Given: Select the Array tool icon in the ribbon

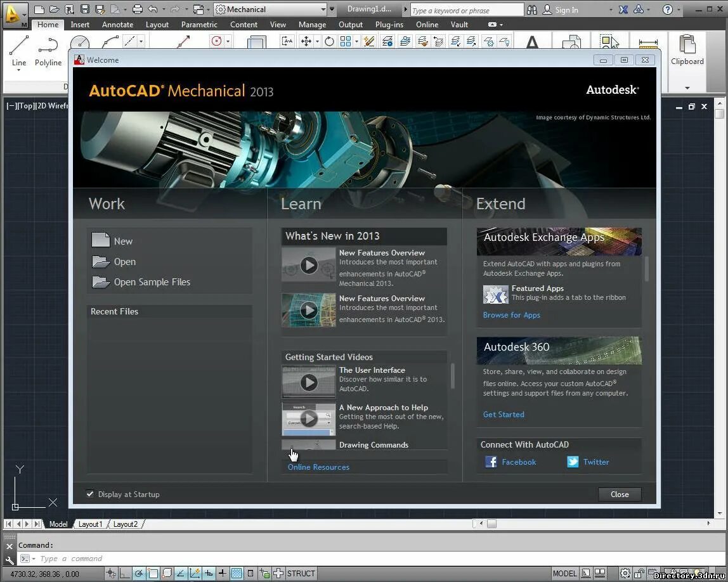Looking at the screenshot, I should [x=346, y=42].
